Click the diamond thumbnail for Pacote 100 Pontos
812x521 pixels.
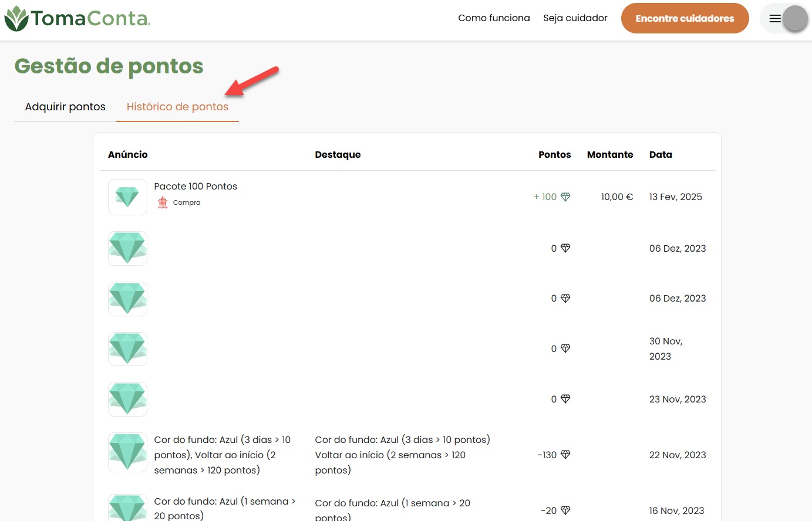pos(127,197)
